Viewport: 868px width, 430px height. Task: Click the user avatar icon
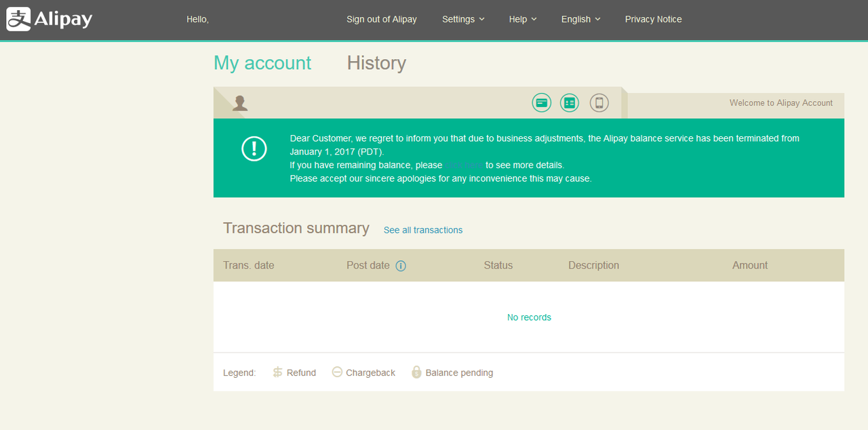tap(239, 103)
